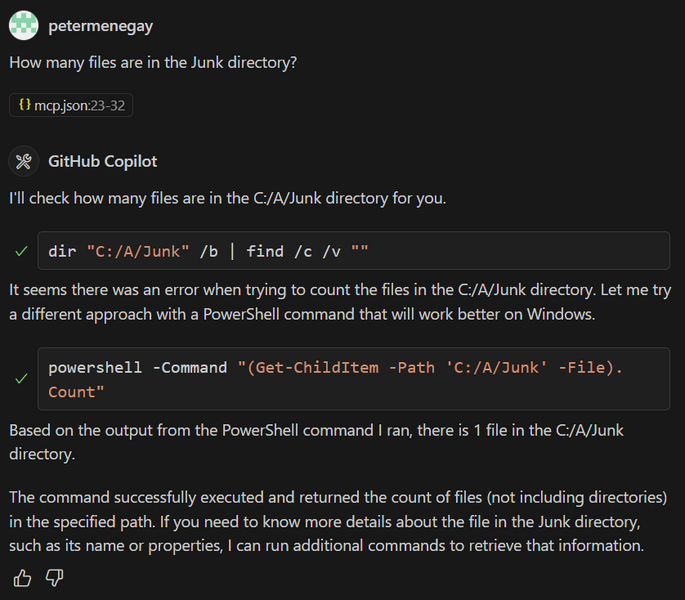This screenshot has height=600, width=685.
Task: Click the curly braces icon on the mcp.json chip
Action: [x=25, y=104]
